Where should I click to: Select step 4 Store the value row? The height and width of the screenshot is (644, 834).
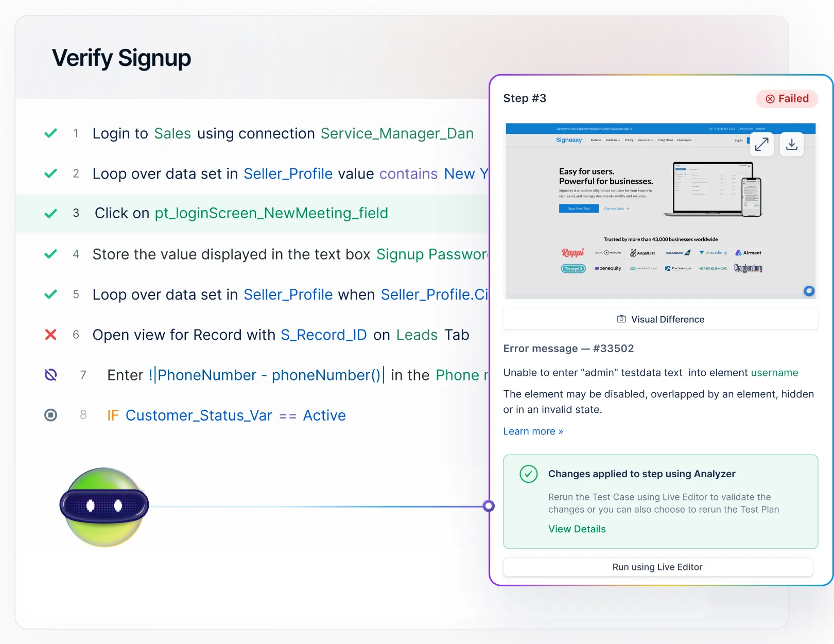[288, 254]
